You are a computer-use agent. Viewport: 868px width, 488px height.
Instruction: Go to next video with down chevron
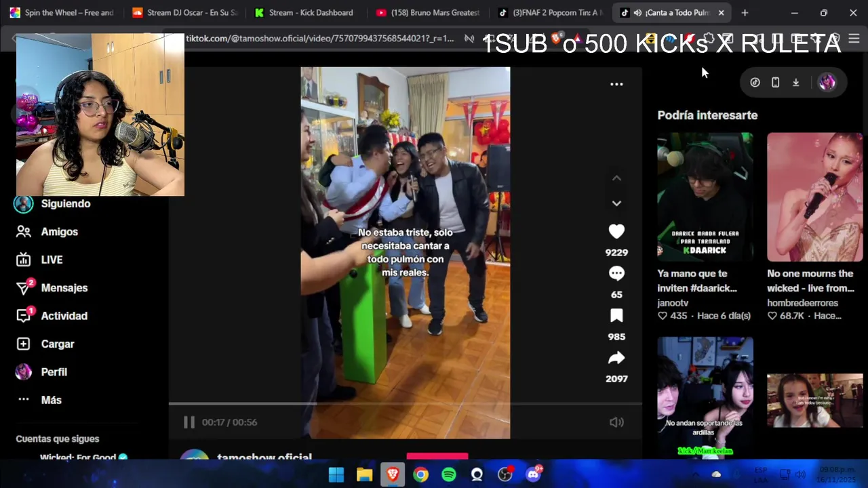point(616,203)
